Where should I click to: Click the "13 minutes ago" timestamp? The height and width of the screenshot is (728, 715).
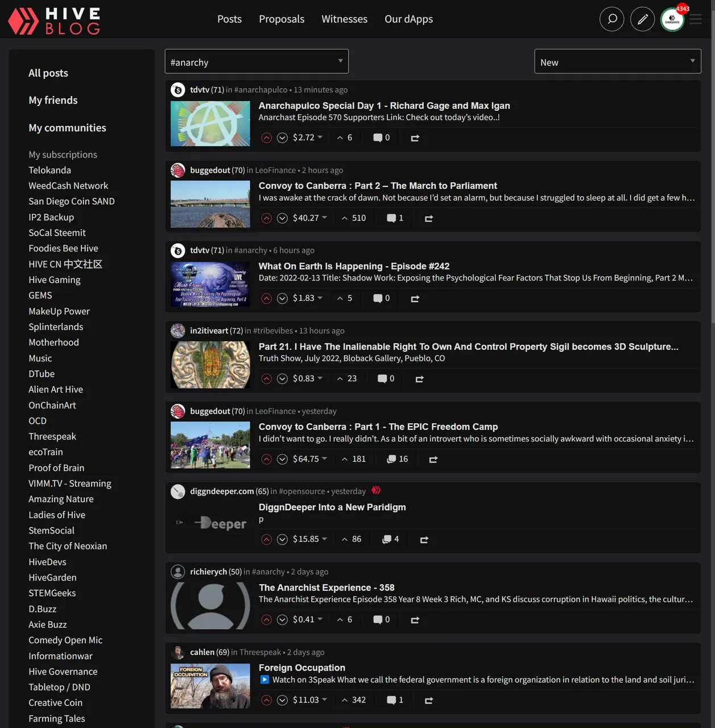coord(321,90)
